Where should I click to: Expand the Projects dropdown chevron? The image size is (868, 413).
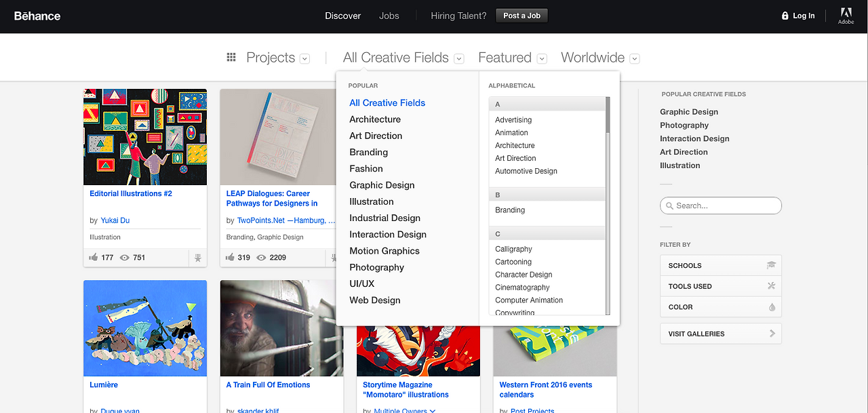pyautogui.click(x=304, y=58)
